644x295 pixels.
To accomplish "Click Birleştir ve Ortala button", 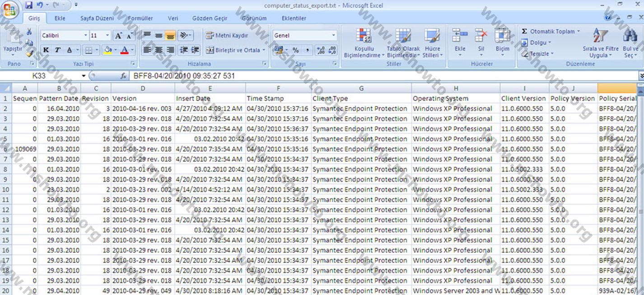I will (236, 50).
